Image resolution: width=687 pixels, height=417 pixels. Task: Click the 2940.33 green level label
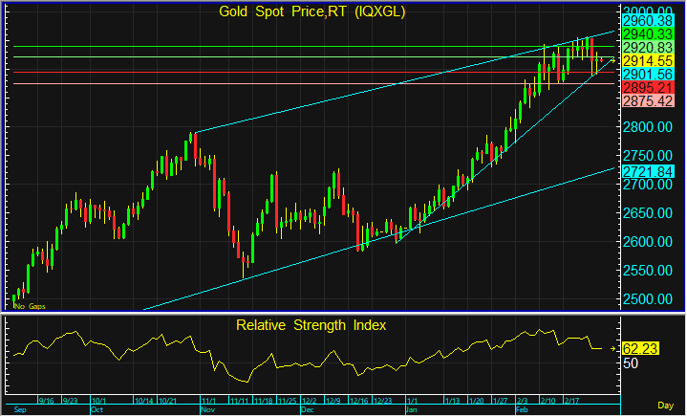pyautogui.click(x=647, y=33)
